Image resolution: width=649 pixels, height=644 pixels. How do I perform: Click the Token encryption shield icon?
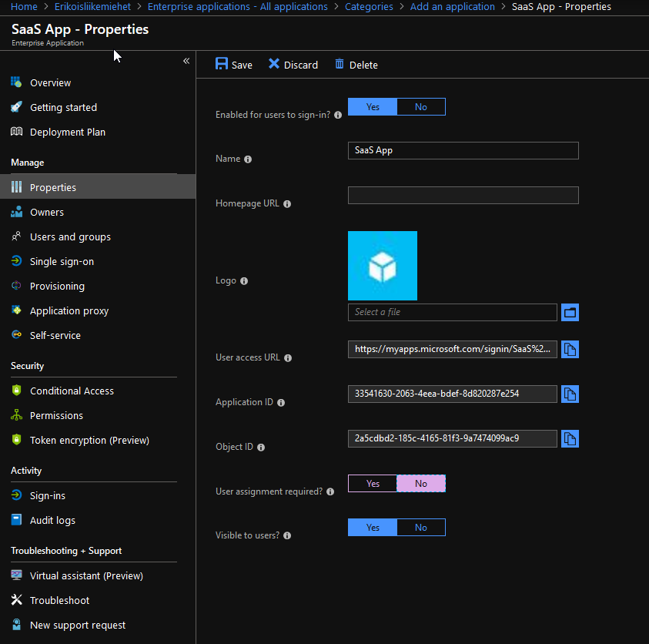(x=16, y=439)
